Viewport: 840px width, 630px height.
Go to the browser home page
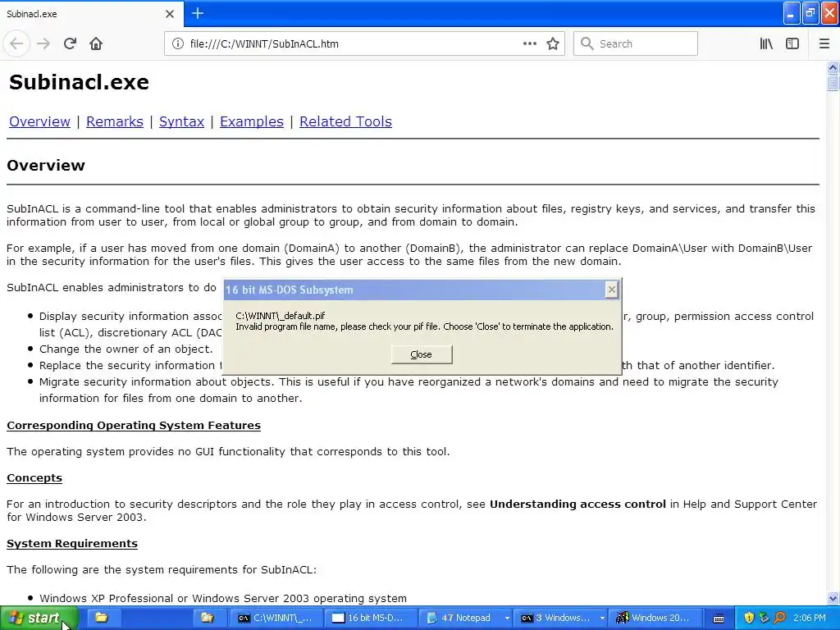[96, 43]
